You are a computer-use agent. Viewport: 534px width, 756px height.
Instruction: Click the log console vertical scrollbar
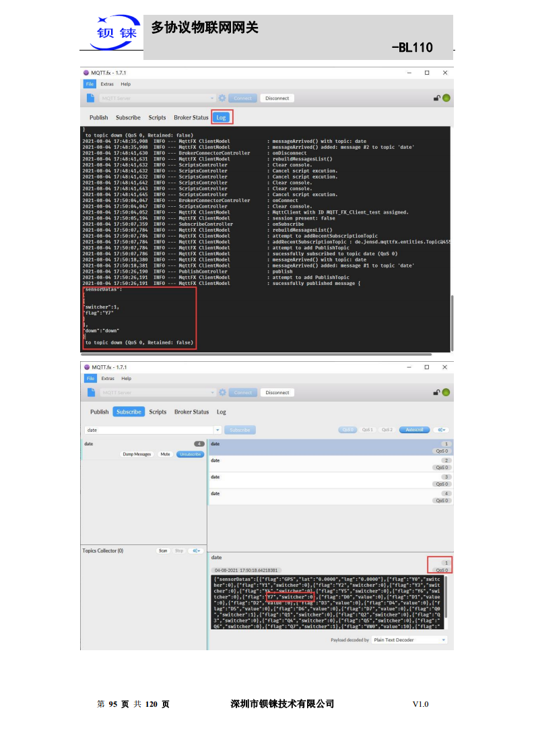coord(452,323)
